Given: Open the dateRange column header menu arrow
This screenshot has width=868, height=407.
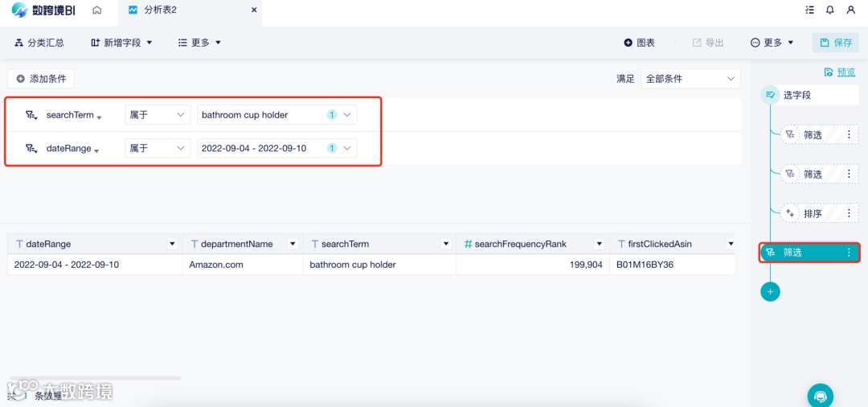Looking at the screenshot, I should click(x=172, y=244).
